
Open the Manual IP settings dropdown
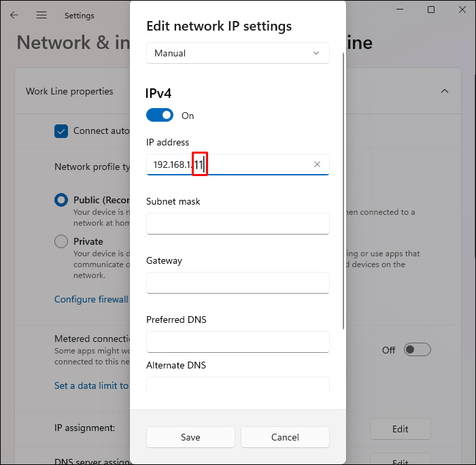(237, 53)
